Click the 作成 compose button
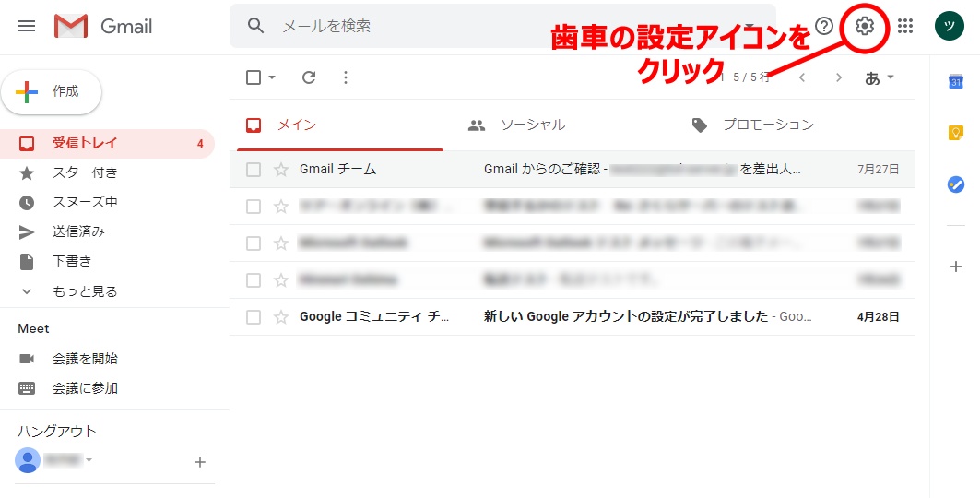 (x=52, y=92)
